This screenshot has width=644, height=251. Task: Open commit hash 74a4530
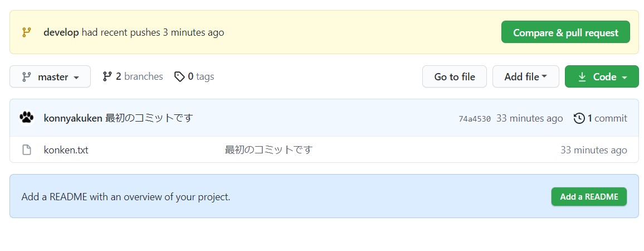[474, 119]
